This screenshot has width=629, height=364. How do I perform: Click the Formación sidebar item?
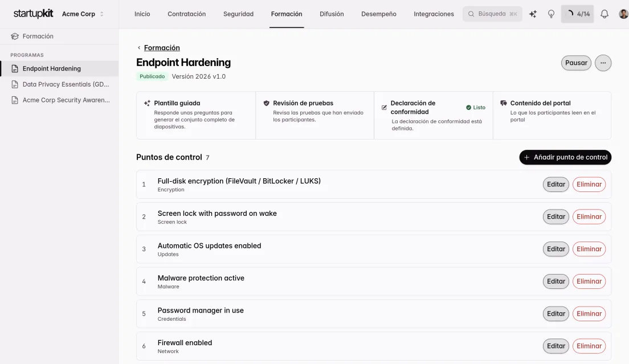point(59,36)
